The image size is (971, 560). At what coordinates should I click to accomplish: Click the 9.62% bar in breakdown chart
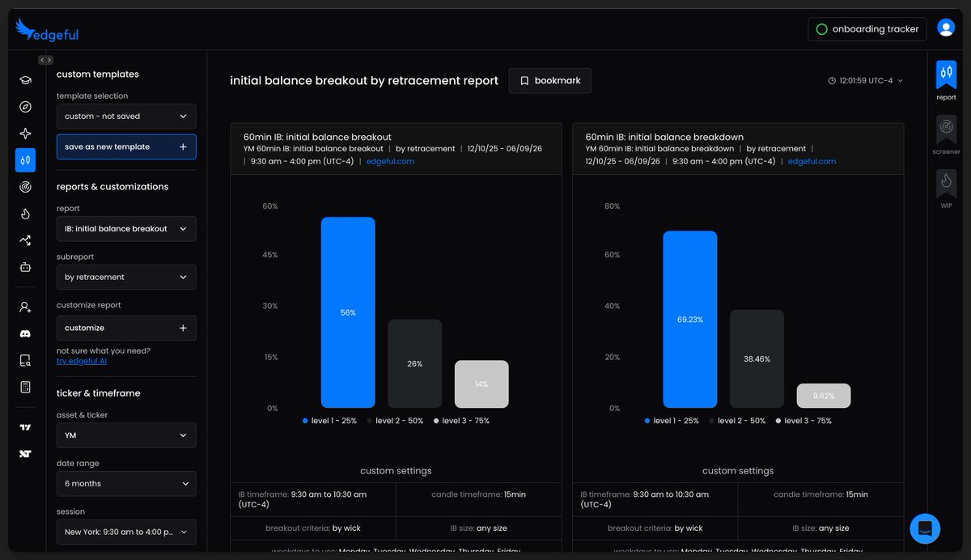tap(824, 396)
